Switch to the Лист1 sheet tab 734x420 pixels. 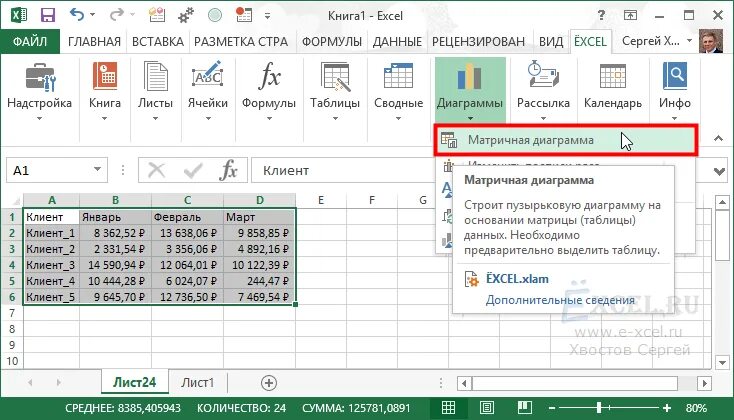point(198,383)
